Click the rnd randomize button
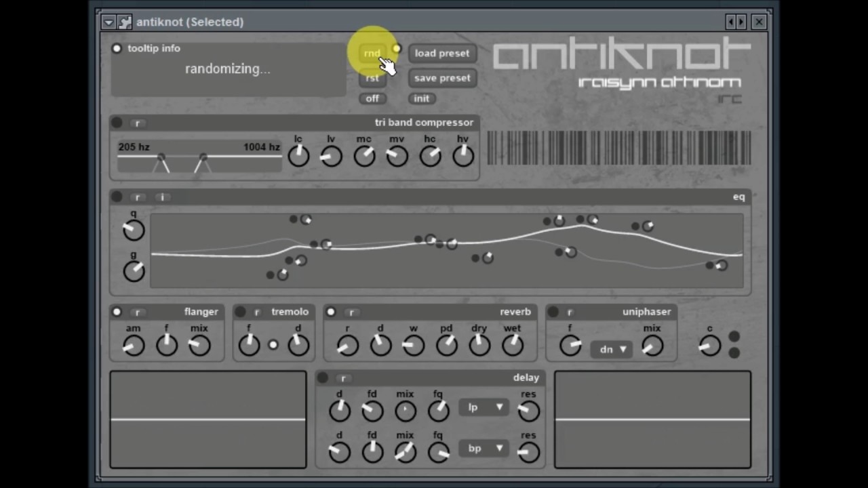Viewport: 868px width, 488px height. tap(372, 54)
